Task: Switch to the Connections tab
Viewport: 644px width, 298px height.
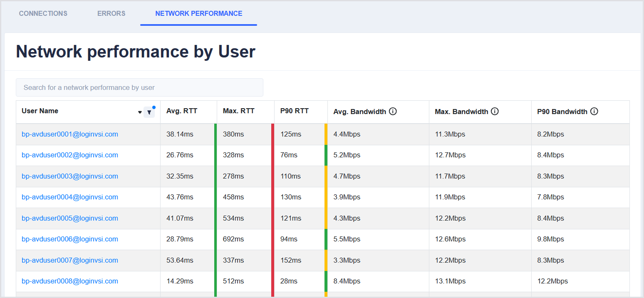Action: (43, 13)
